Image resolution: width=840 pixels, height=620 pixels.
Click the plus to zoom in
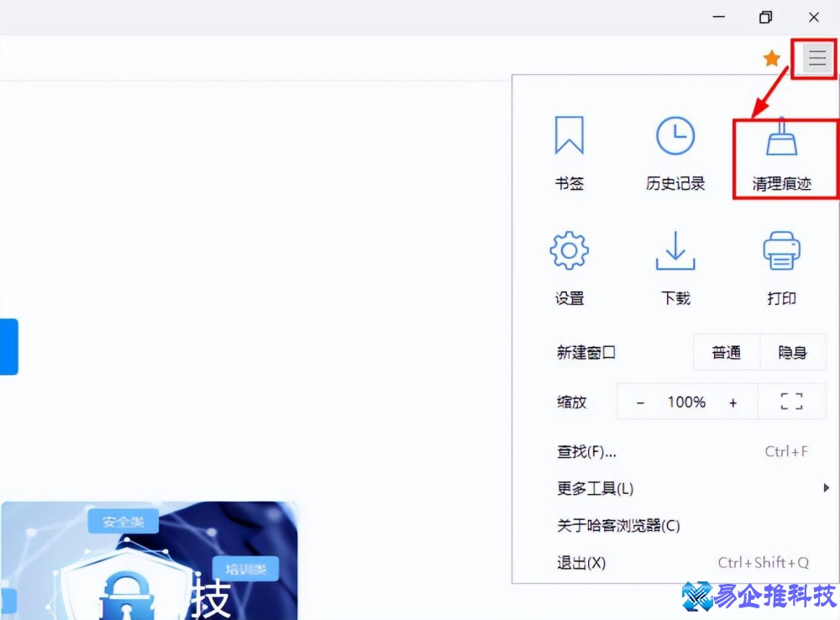point(731,402)
